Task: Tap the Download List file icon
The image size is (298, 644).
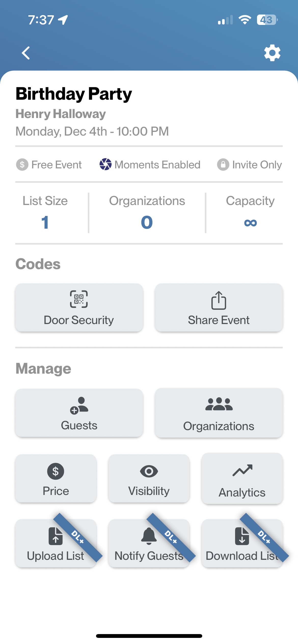Action: tap(242, 536)
